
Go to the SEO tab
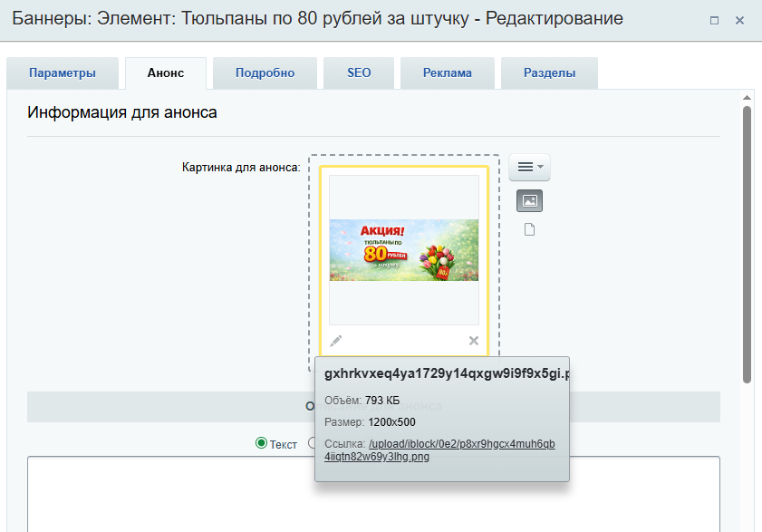pos(359,73)
